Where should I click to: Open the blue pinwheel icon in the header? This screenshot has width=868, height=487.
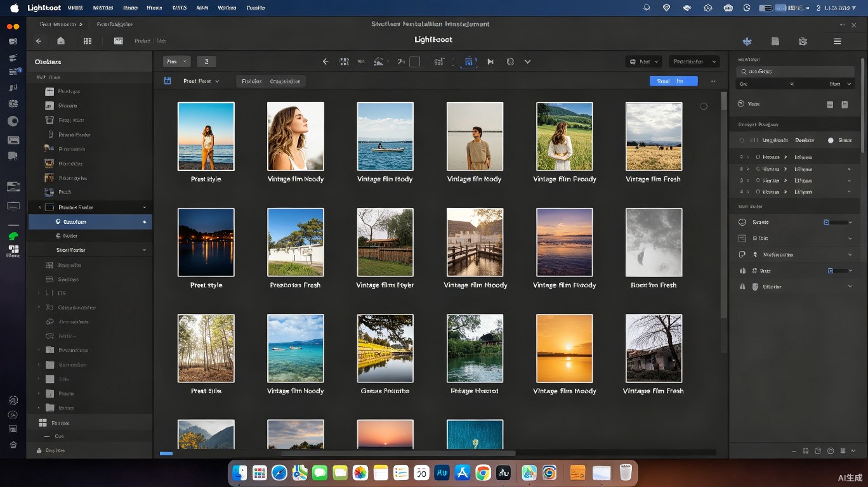pyautogui.click(x=747, y=41)
